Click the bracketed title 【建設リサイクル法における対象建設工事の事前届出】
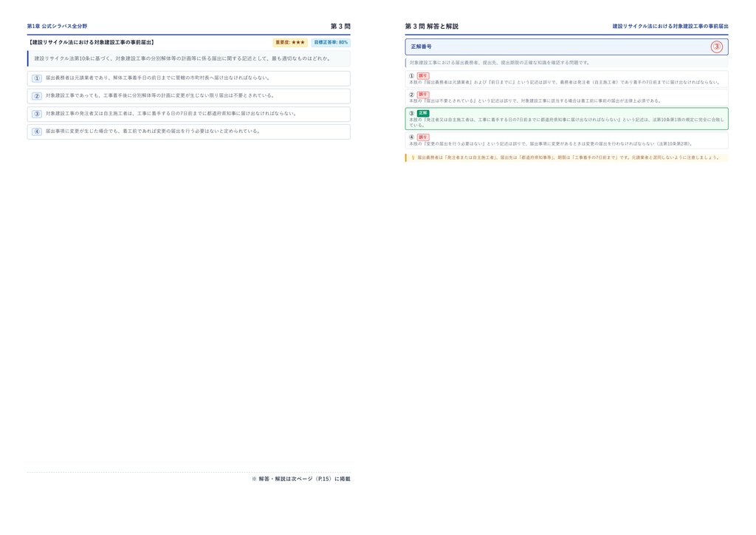Viewport: 756px width, 535px height. point(92,42)
